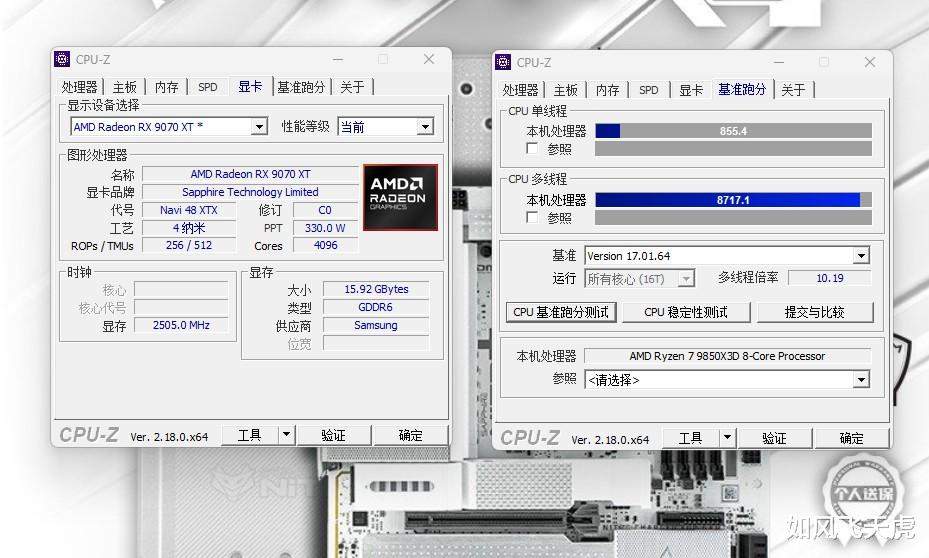
Task: Click 工艺 value 4 纳米
Action: click(x=189, y=227)
